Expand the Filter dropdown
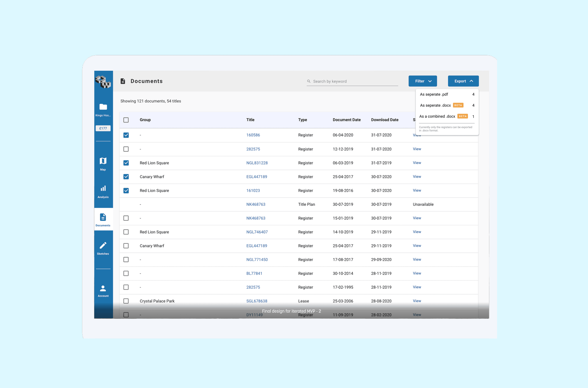The height and width of the screenshot is (388, 588). click(423, 81)
